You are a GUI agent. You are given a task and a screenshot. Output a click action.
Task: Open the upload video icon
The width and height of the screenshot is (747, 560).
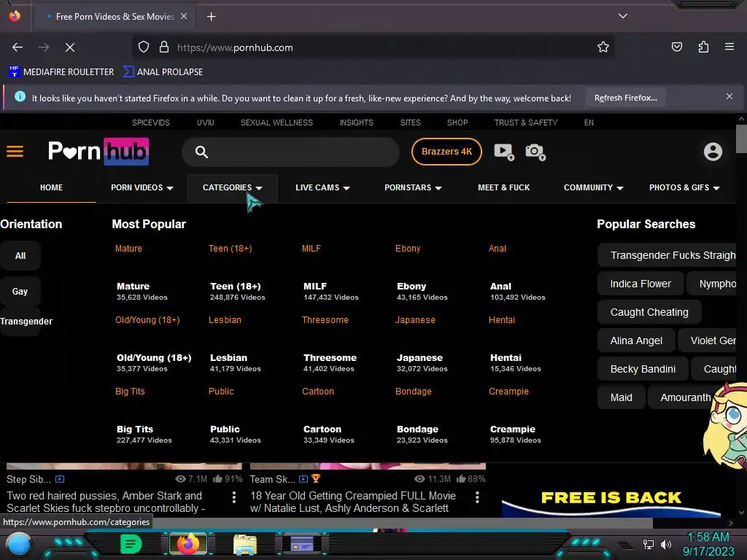point(504,152)
